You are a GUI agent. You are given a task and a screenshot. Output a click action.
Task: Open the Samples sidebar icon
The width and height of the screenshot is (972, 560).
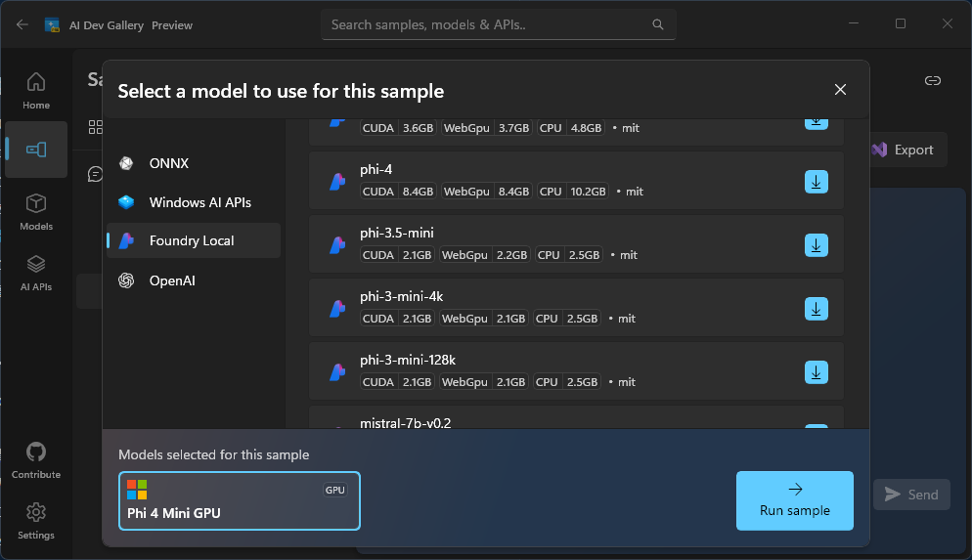36,150
